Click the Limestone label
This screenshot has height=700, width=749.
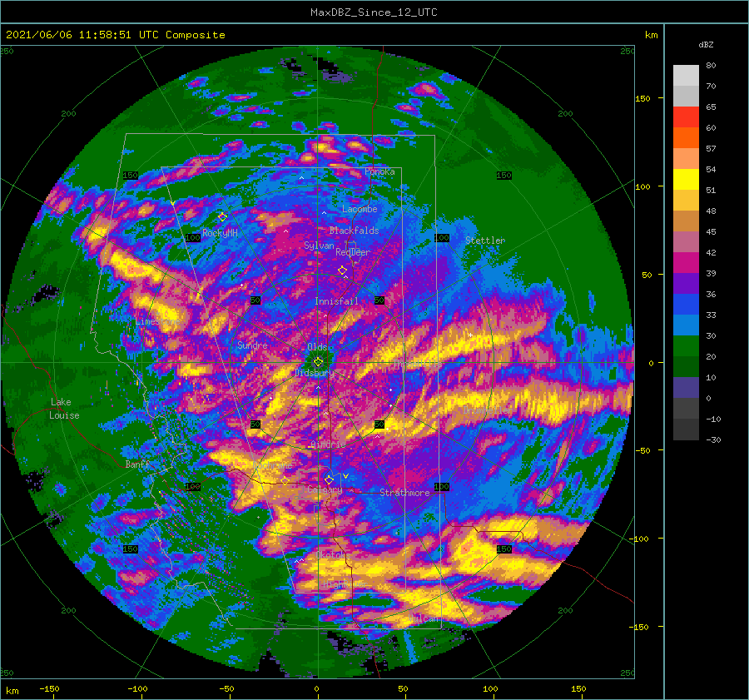pyautogui.click(x=157, y=321)
